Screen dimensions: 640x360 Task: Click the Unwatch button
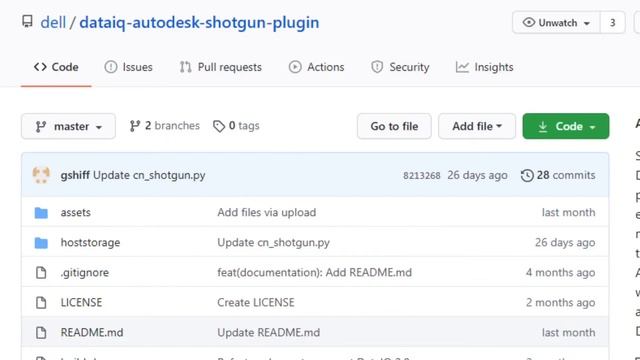[x=556, y=22]
